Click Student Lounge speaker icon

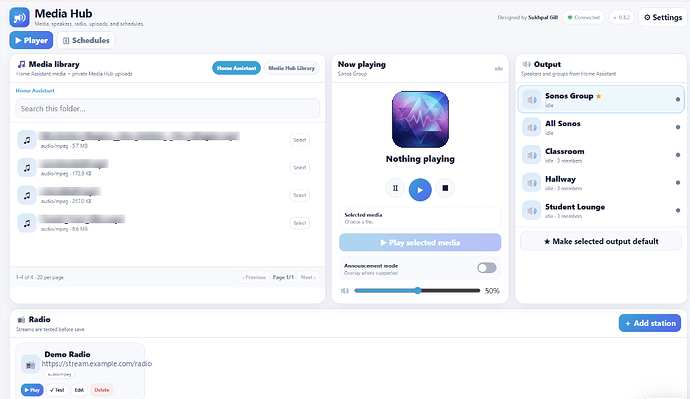(532, 211)
